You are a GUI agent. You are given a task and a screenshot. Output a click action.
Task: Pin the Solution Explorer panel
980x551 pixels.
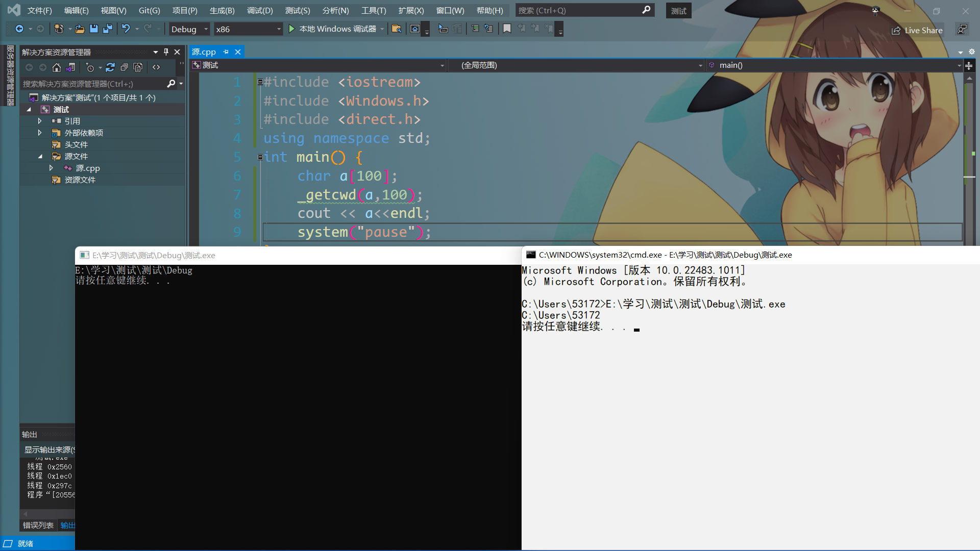[165, 52]
